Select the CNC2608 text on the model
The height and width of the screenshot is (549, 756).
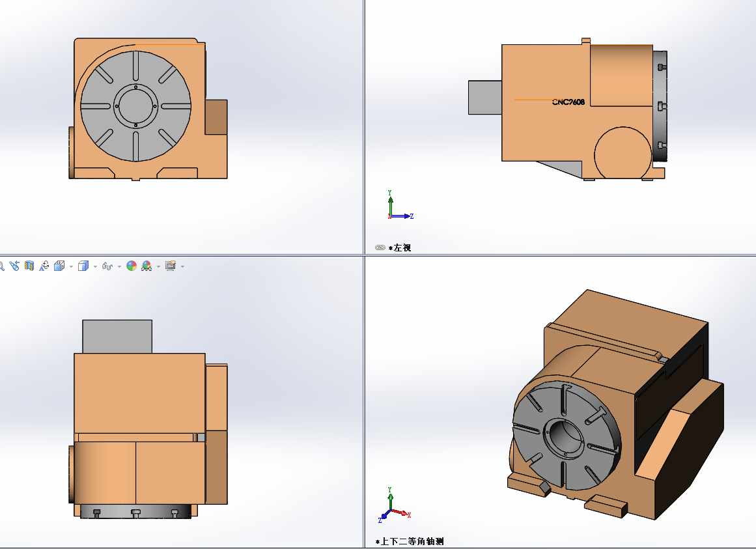coord(568,102)
